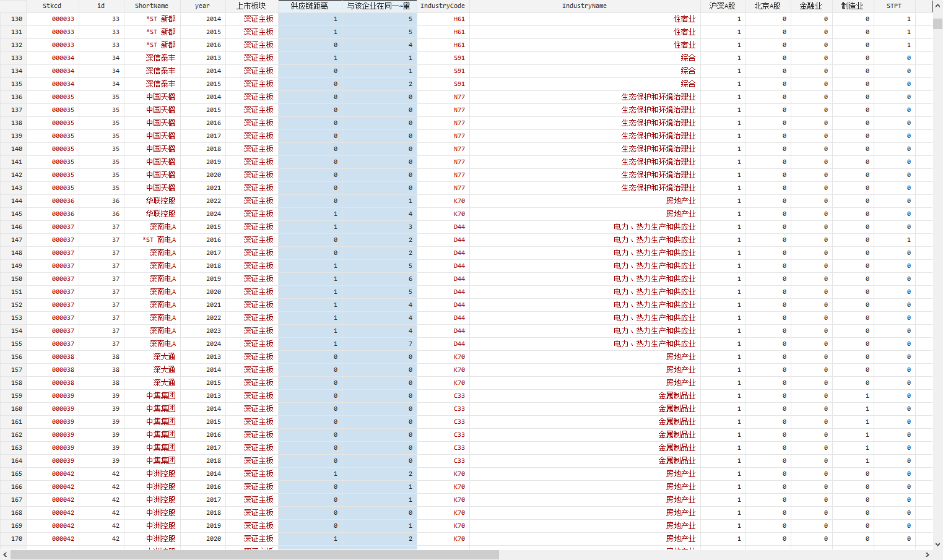Screen dimensions: 943x560
Task: Click the horizontal scrollbar thumb
Action: [x=254, y=555]
